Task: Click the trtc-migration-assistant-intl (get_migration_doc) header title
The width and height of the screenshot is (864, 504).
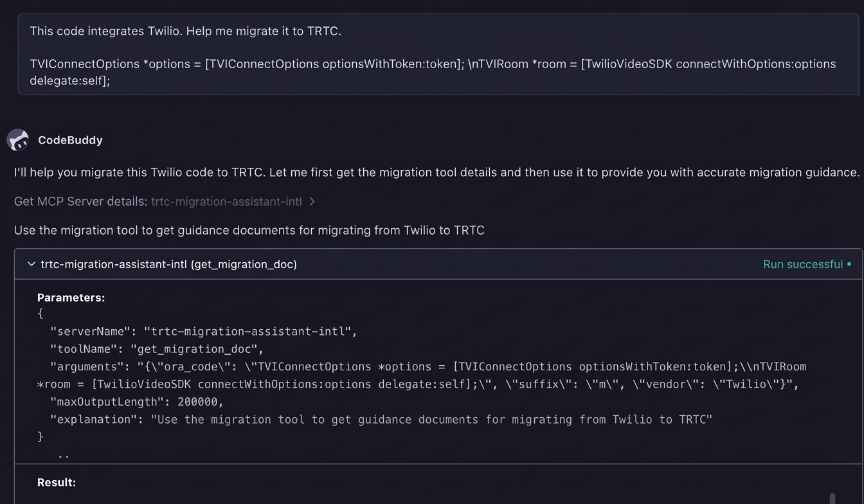Action: 168,264
